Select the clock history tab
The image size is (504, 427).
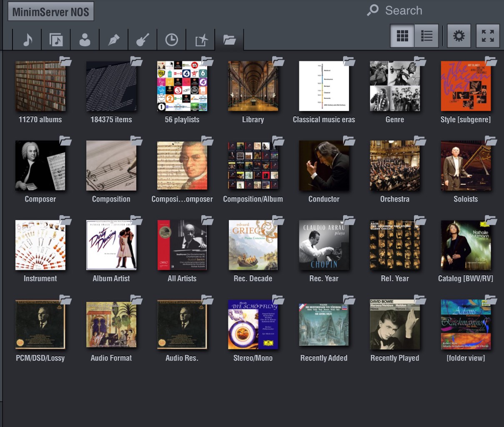point(171,40)
